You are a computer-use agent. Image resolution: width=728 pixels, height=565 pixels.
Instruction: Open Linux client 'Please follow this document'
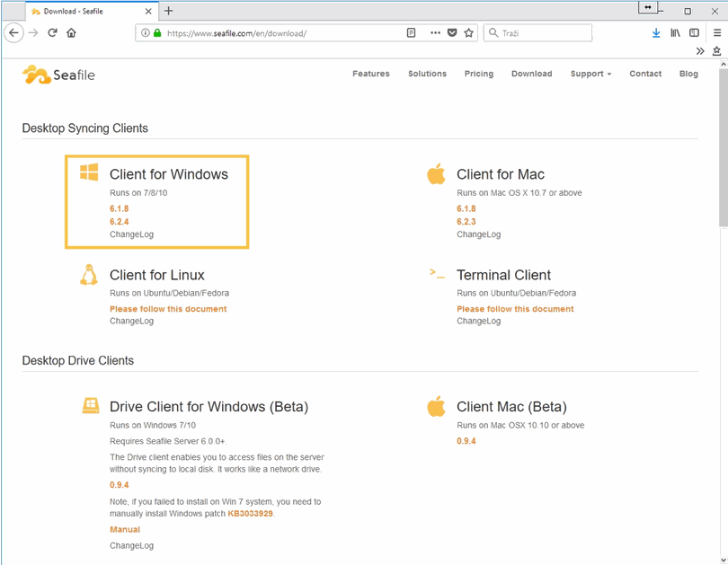click(x=168, y=309)
